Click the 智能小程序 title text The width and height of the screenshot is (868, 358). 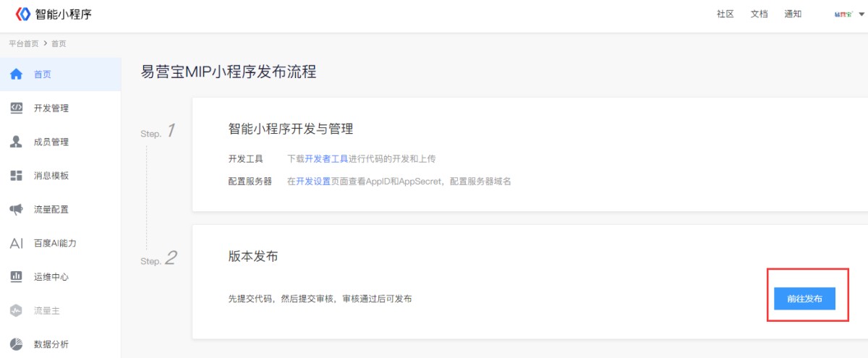pos(64,14)
